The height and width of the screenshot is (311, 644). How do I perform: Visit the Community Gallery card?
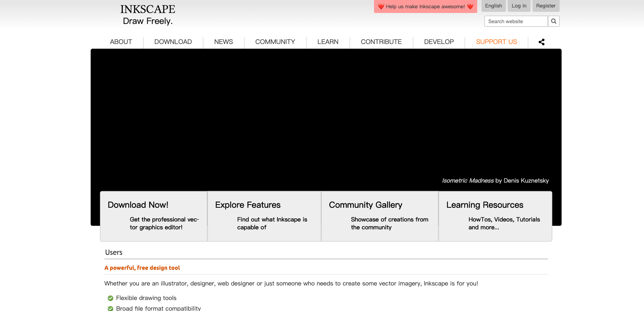pos(380,216)
